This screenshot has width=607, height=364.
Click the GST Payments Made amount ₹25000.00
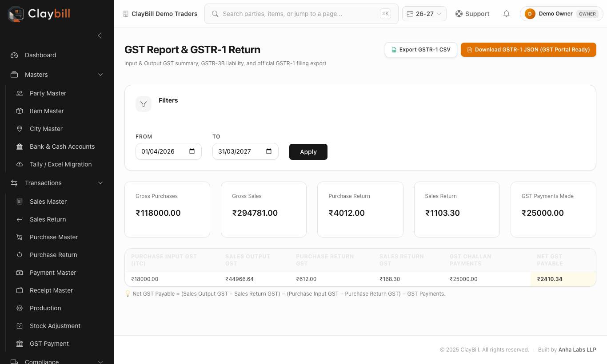coord(543,213)
